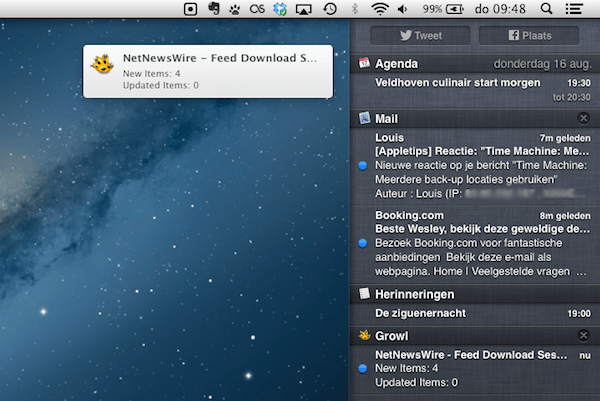Click the 8m geleden timestamp
The image size is (600, 401).
coord(565,216)
